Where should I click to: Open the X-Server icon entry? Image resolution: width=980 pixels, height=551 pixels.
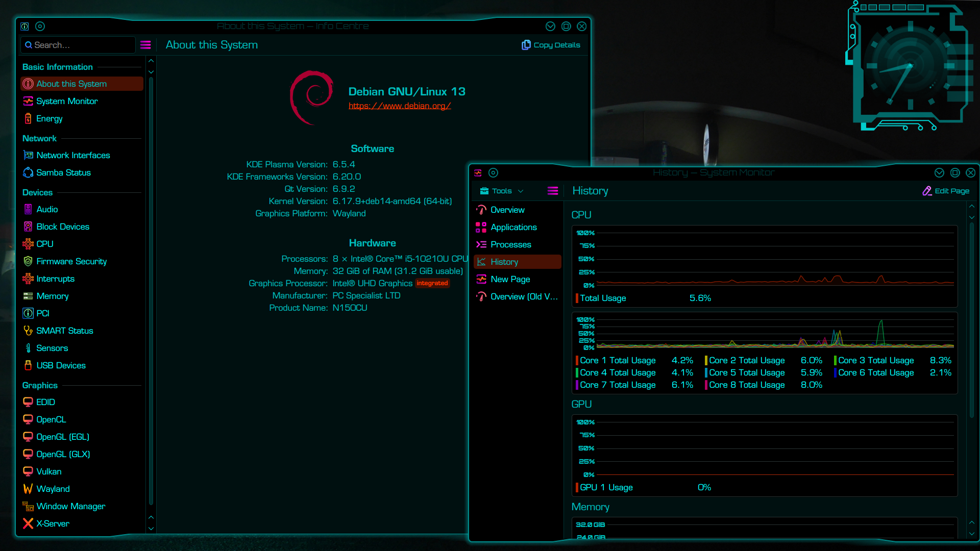(28, 523)
